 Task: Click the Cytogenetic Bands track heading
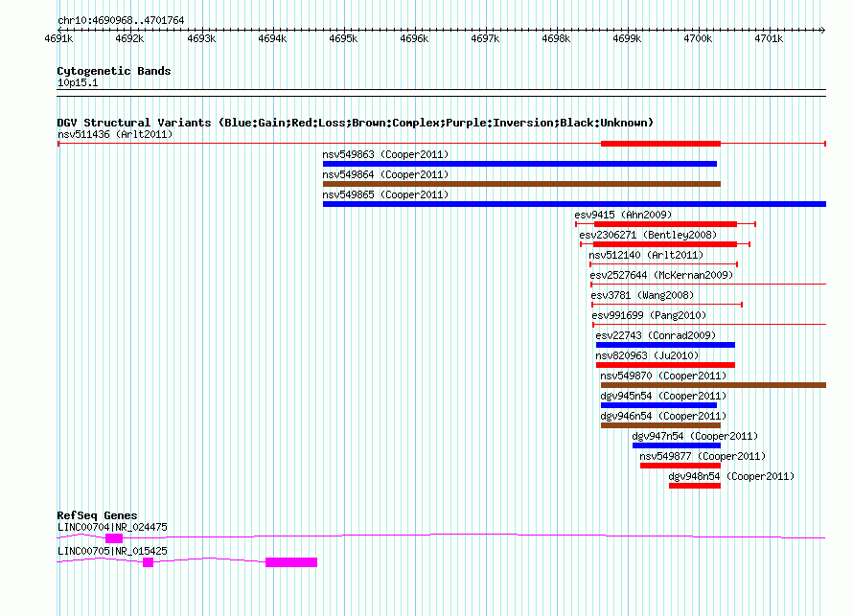[x=114, y=71]
